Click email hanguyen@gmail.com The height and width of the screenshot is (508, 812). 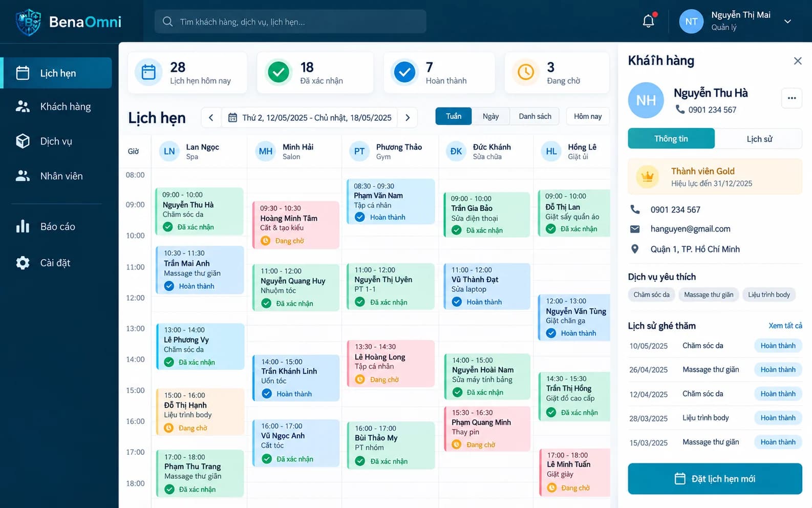pos(690,229)
